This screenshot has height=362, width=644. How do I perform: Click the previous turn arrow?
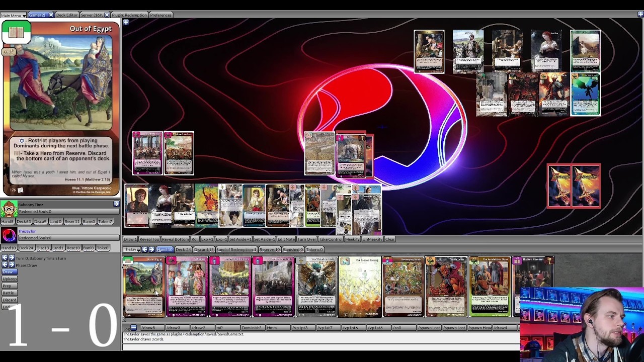[x=5, y=258]
